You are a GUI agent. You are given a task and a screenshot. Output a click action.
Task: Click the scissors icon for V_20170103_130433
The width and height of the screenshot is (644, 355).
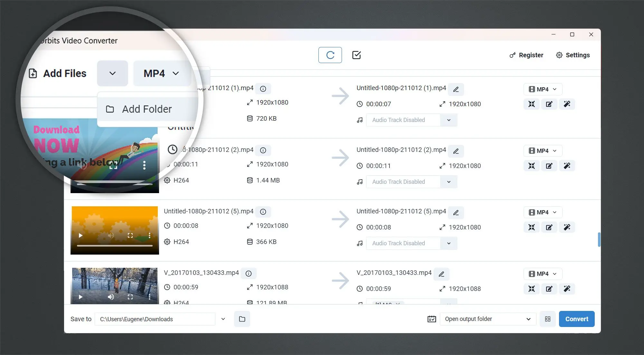pos(531,289)
